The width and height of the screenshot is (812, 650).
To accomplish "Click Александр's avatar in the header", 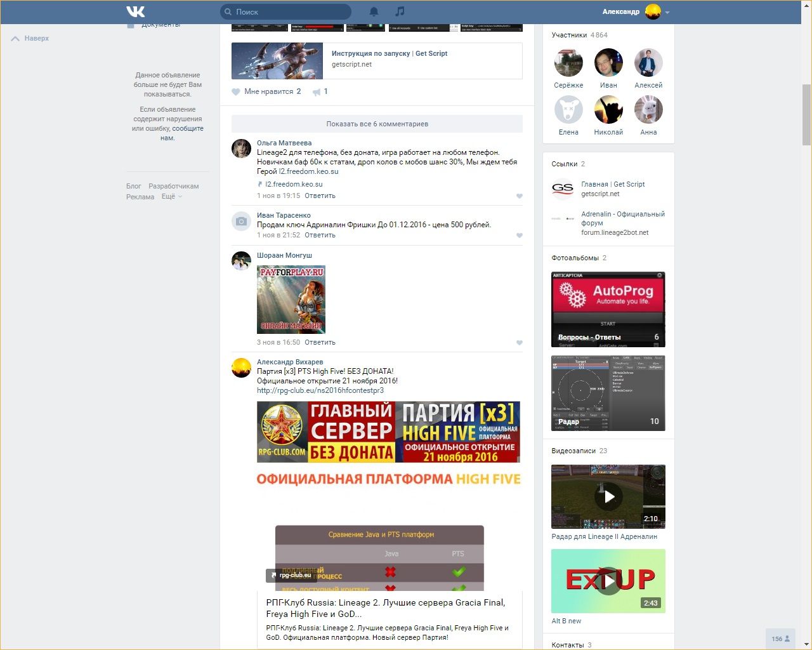I will [x=653, y=11].
